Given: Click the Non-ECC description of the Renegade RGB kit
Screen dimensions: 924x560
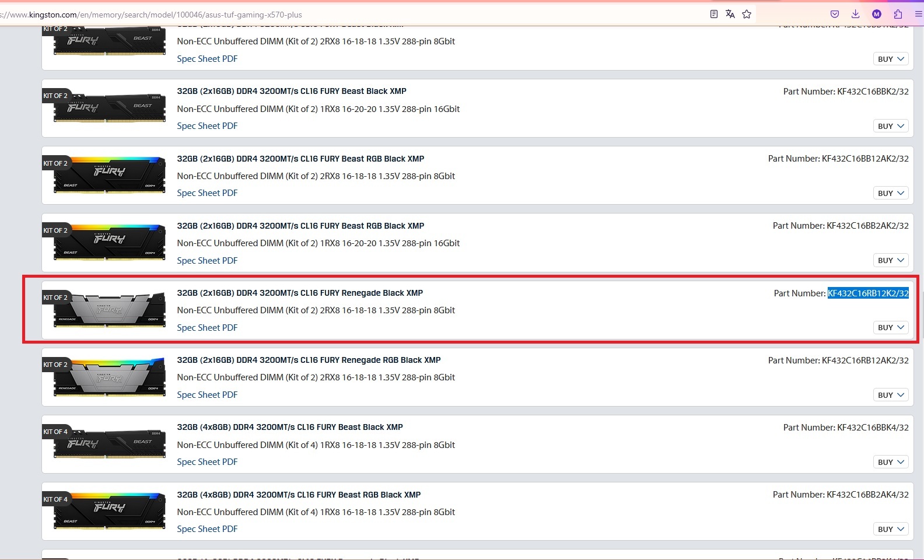Looking at the screenshot, I should pos(316,377).
